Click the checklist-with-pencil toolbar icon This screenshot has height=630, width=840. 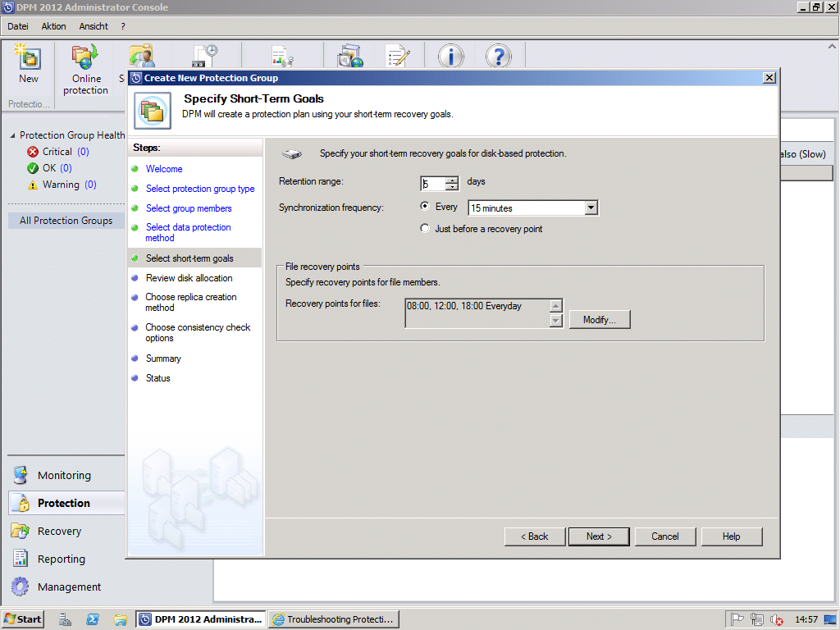point(398,56)
